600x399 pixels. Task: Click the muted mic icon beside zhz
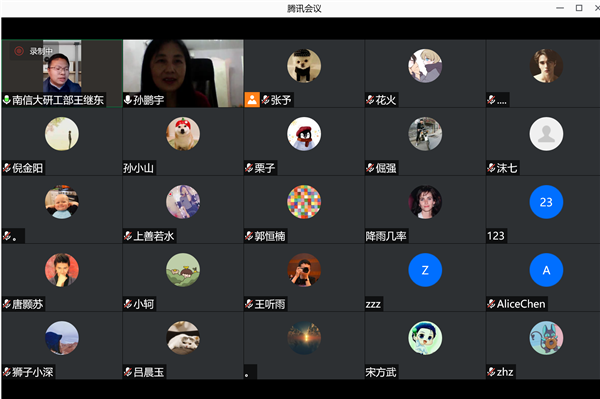click(491, 372)
